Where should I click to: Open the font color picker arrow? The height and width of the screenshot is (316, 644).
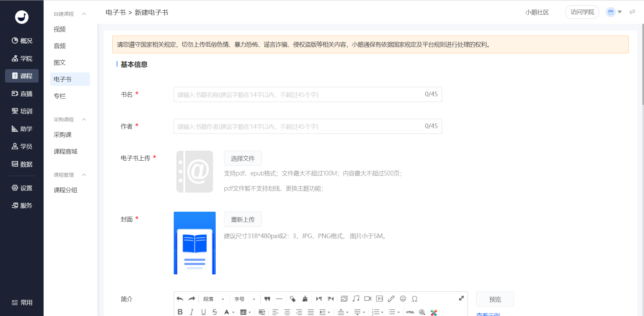[x=233, y=312]
